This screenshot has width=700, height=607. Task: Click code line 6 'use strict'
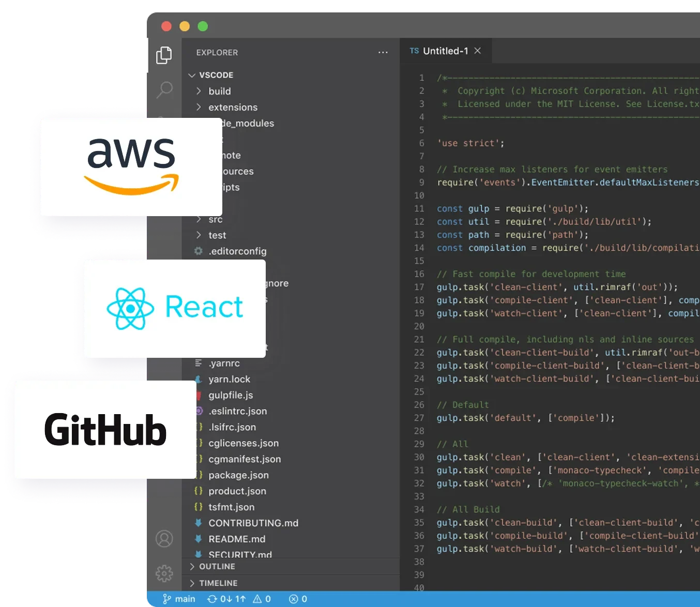tap(470, 143)
